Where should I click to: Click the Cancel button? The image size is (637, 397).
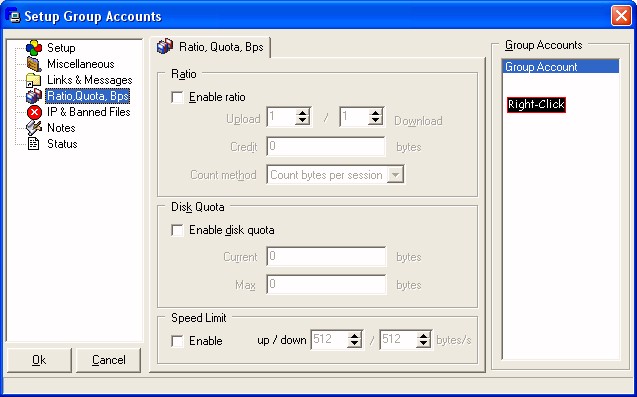click(x=108, y=360)
